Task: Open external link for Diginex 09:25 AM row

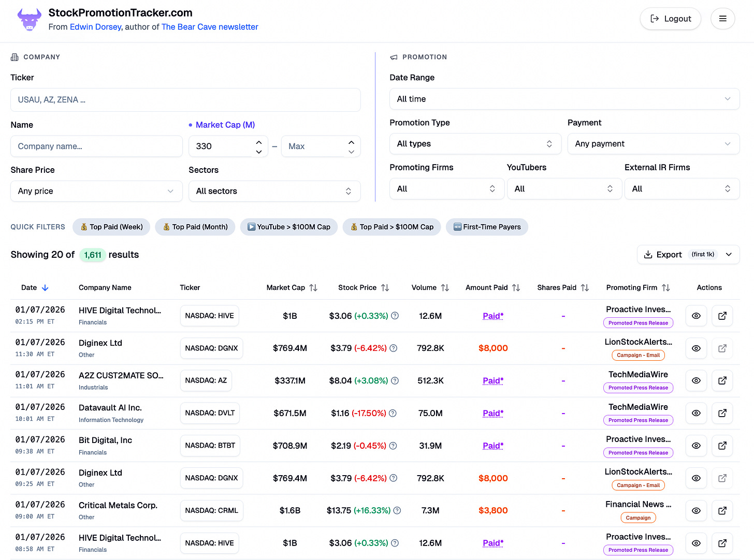Action: click(x=722, y=478)
